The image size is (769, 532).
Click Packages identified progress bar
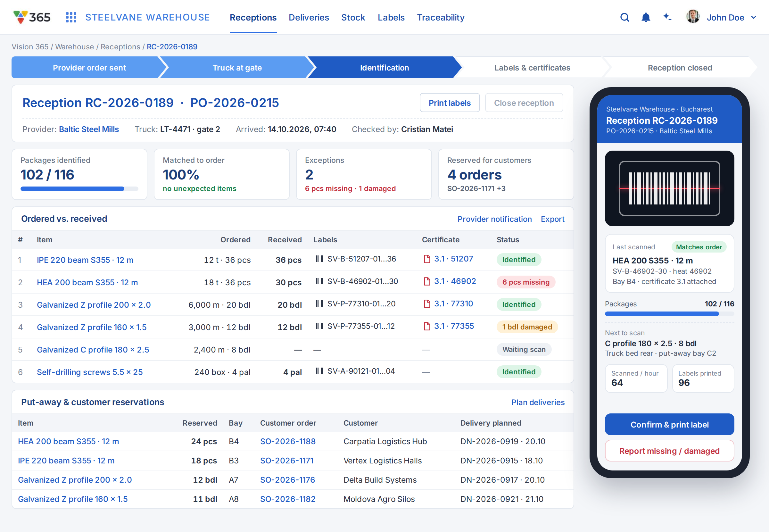point(79,189)
